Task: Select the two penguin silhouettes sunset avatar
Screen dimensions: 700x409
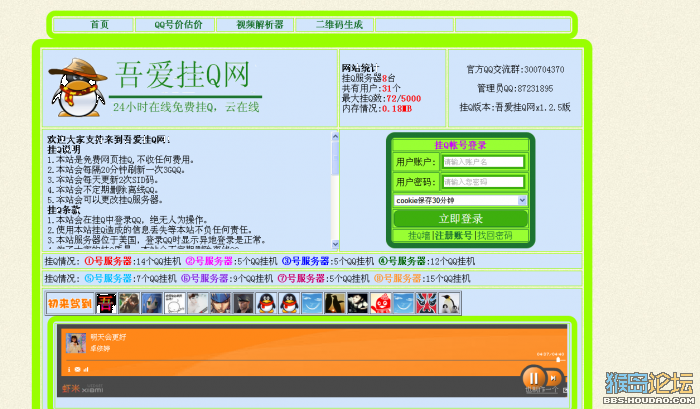Action: [x=335, y=304]
